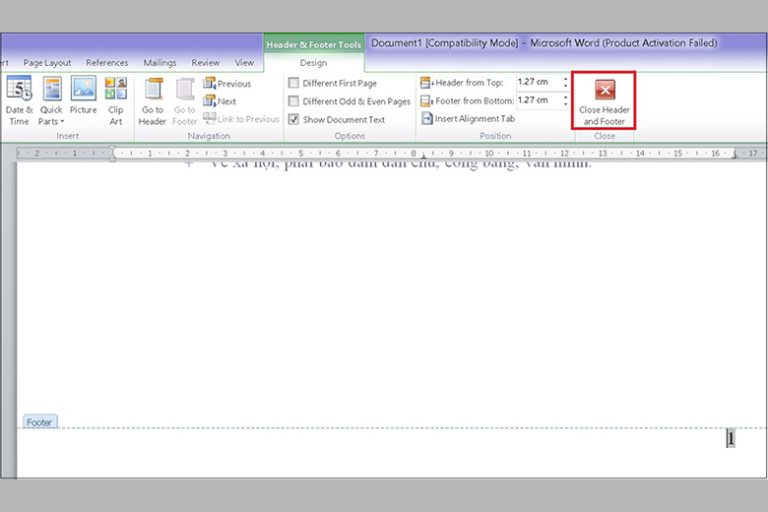Switch to the References tab
Screen dimensions: 768x512
107,62
